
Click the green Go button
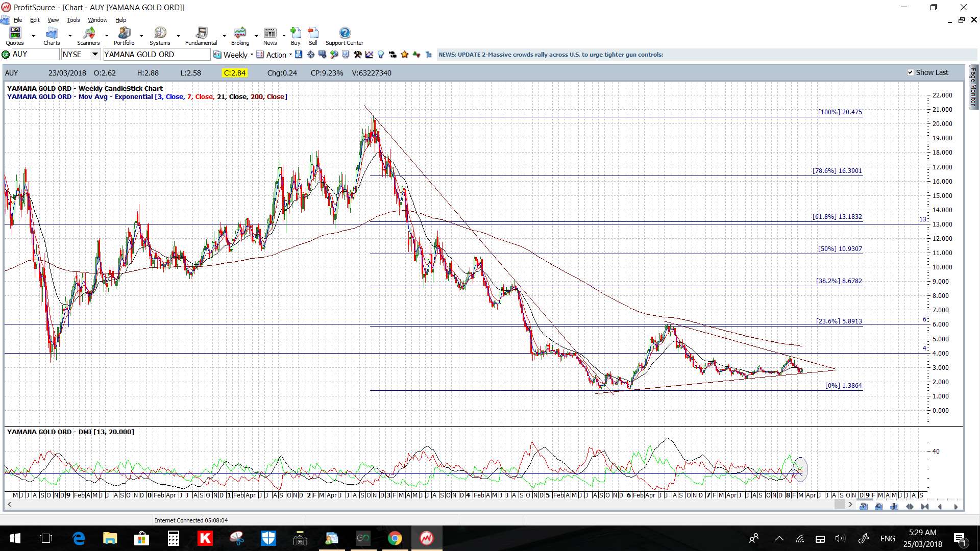click(6, 55)
